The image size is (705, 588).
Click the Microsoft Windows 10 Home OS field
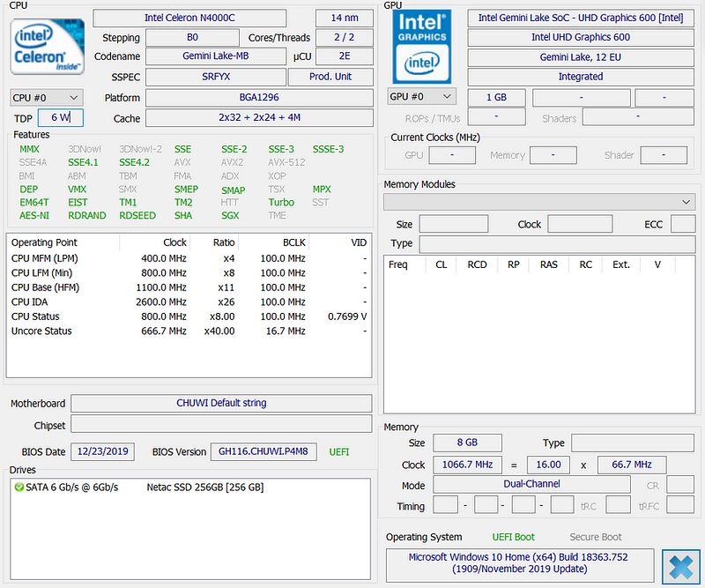coord(520,564)
